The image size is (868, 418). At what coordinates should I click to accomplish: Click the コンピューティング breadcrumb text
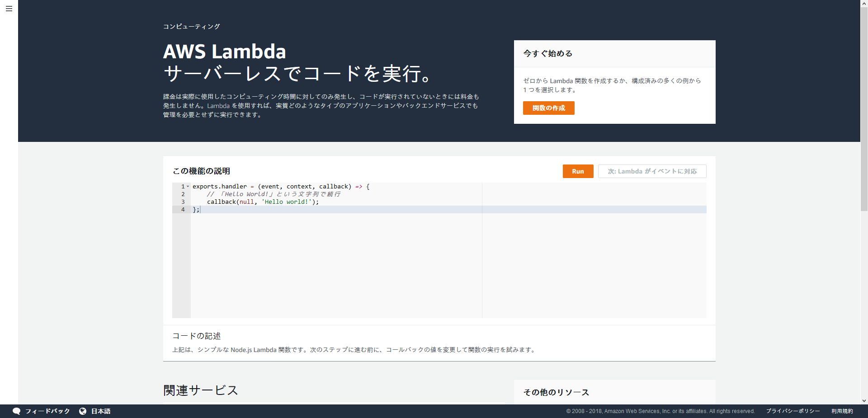pyautogui.click(x=191, y=27)
